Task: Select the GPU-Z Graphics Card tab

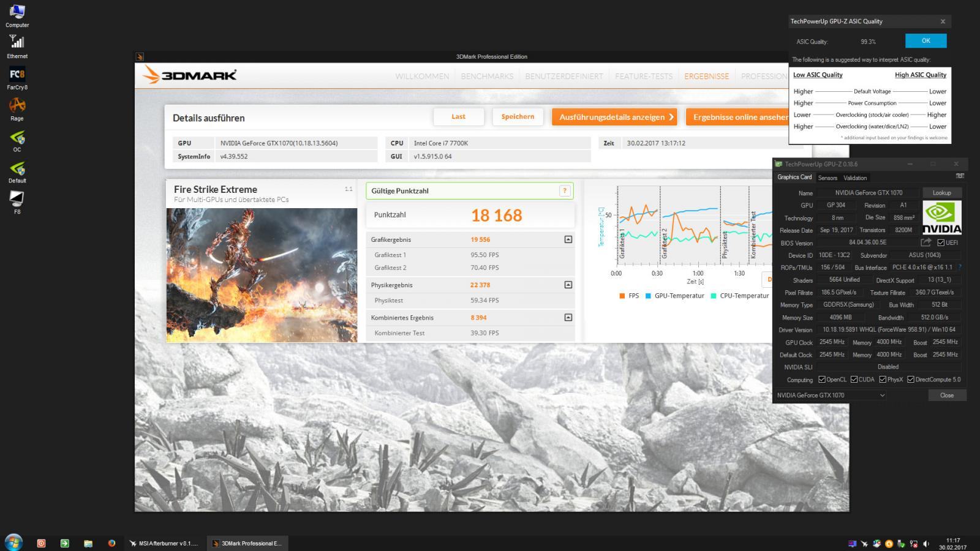Action: coord(794,177)
